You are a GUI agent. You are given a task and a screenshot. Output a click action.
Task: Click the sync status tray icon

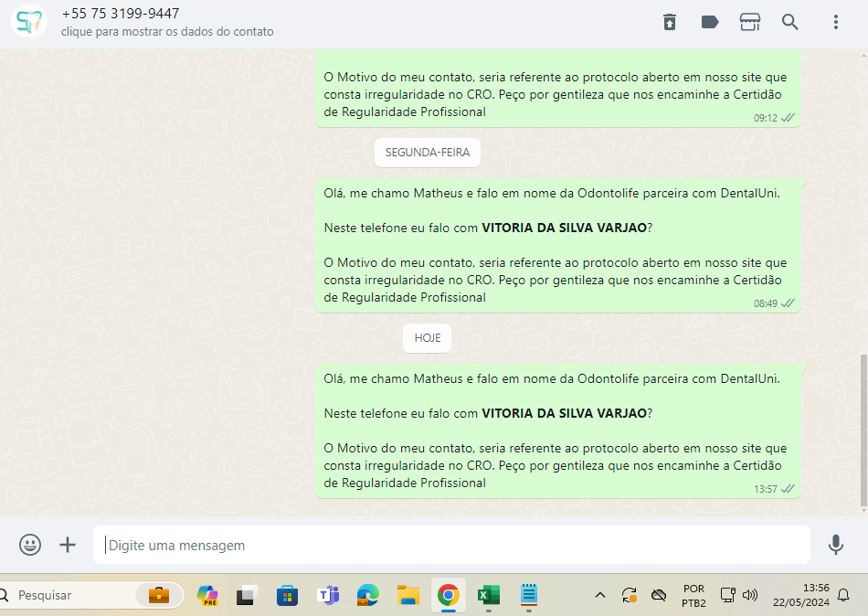click(630, 596)
